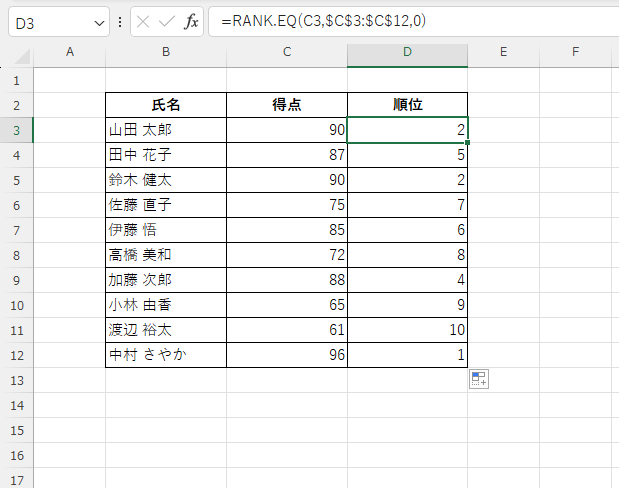Select row 1 header
The height and width of the screenshot is (488, 619).
tap(17, 81)
